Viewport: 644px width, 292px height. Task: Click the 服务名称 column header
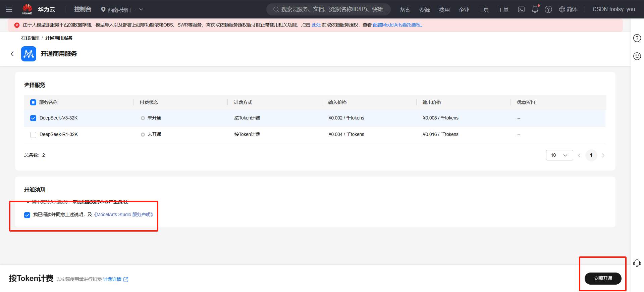pos(48,102)
